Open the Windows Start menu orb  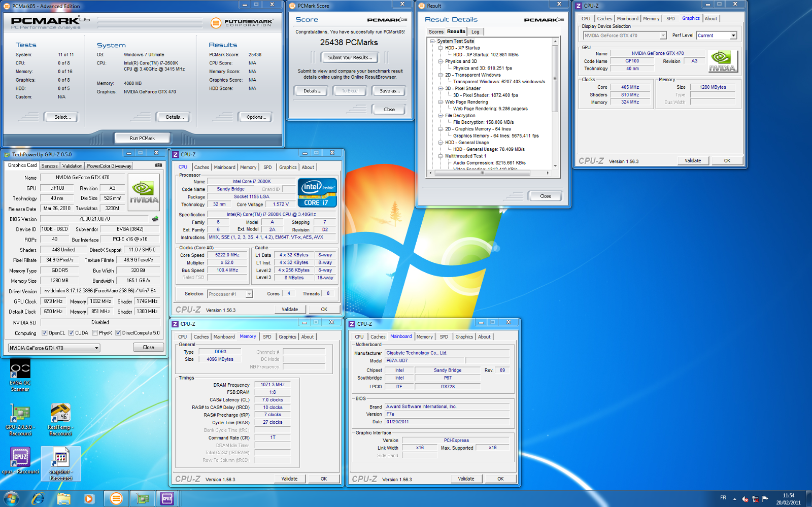pos(11,498)
